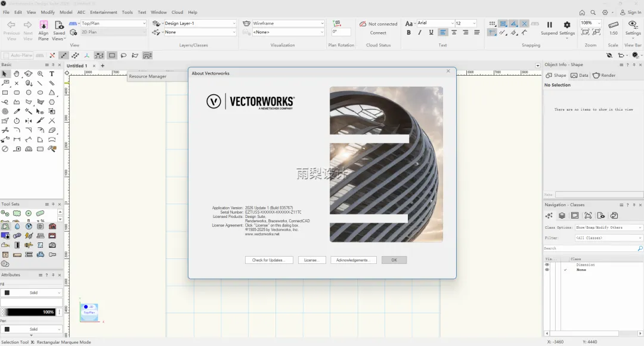Click the plan rotation angle input field
This screenshot has width=644, height=346.
[341, 32]
